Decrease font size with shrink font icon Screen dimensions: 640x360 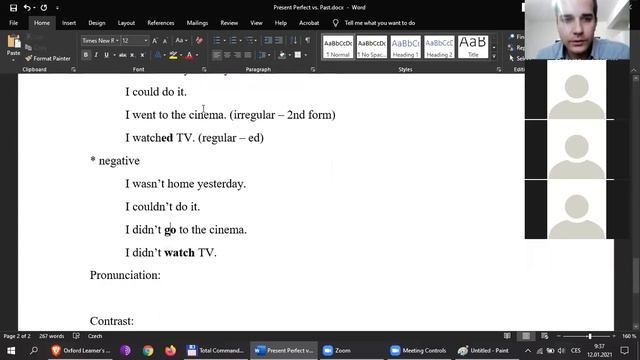point(165,40)
